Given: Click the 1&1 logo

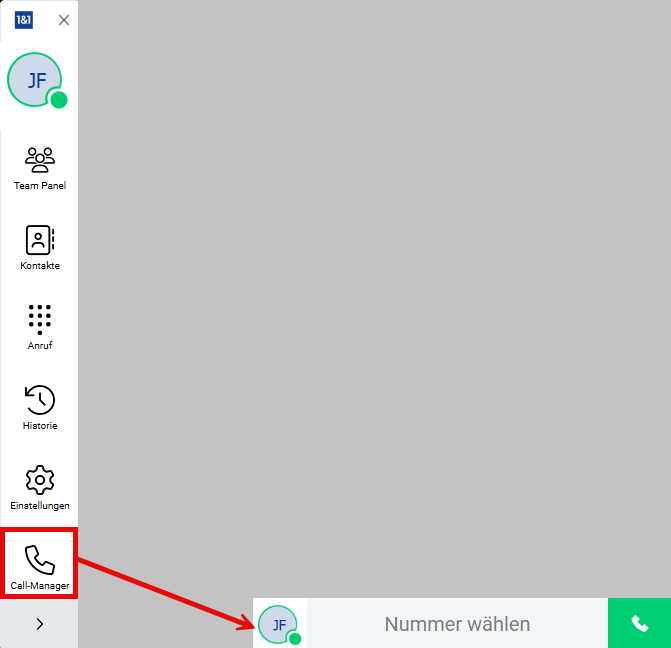Looking at the screenshot, I should pyautogui.click(x=24, y=20).
